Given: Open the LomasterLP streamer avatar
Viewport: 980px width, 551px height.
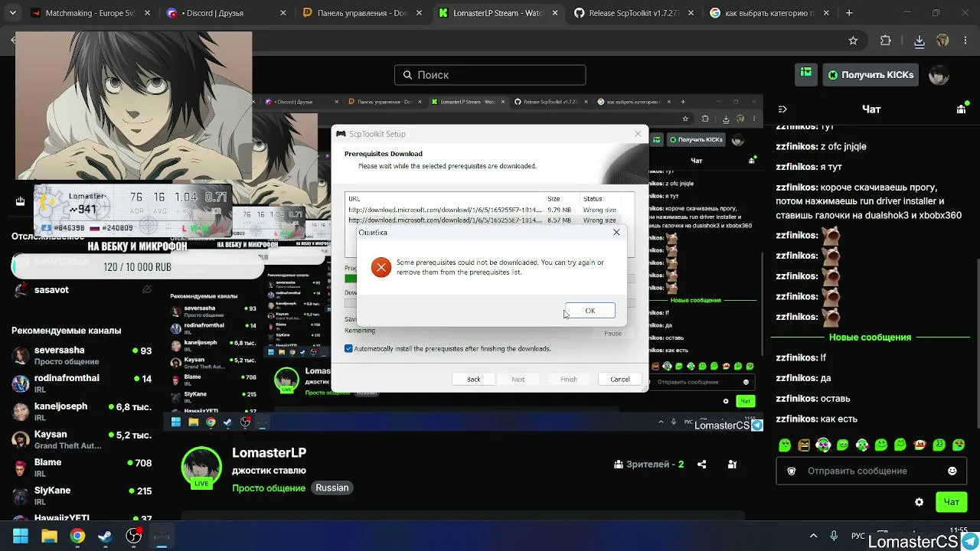Looking at the screenshot, I should [x=201, y=468].
